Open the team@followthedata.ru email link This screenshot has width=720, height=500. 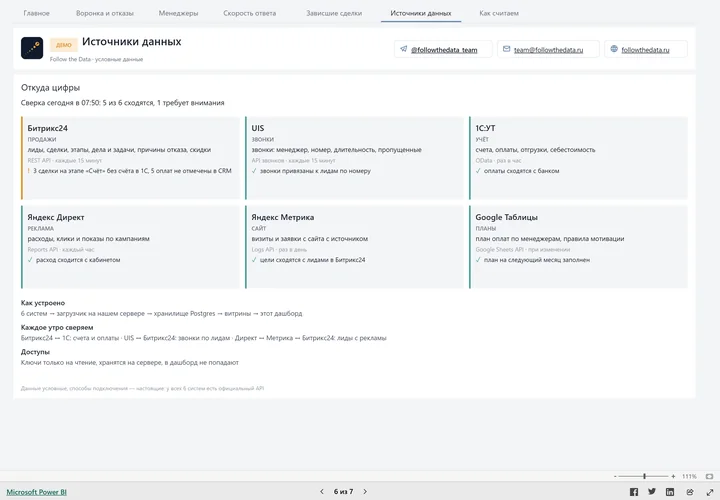pos(548,50)
